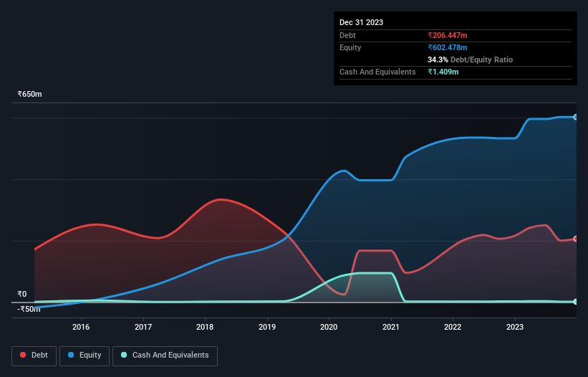The height and width of the screenshot is (377, 588).
Task: Click the Equity label in tooltip
Action: (x=350, y=47)
